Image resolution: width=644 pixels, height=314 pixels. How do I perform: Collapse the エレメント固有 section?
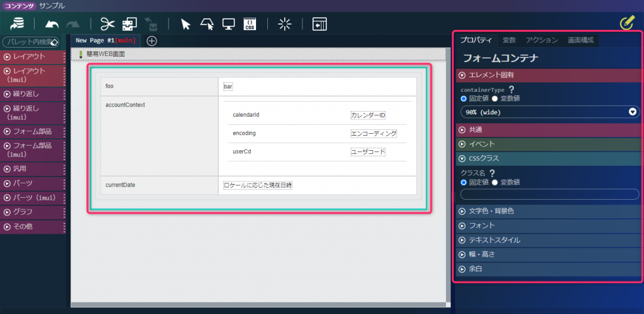[x=548, y=75]
